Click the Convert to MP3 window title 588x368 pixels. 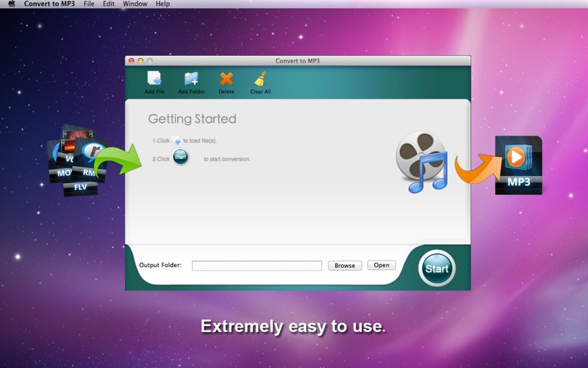[298, 61]
